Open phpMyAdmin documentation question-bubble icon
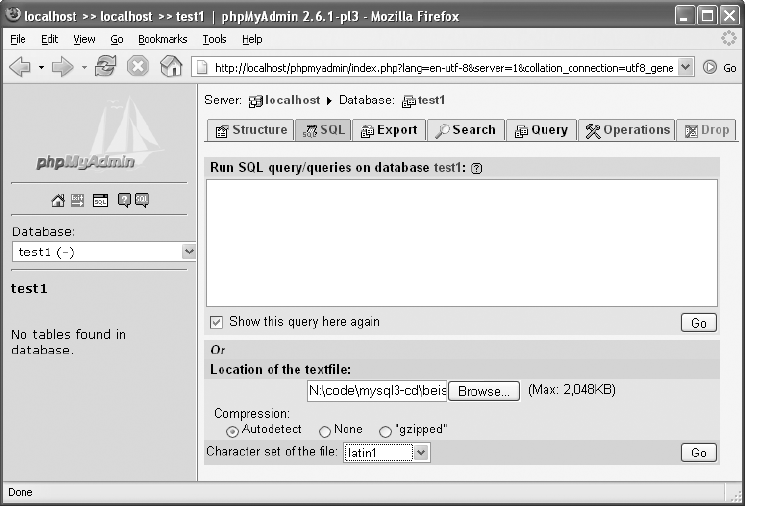 coord(124,200)
